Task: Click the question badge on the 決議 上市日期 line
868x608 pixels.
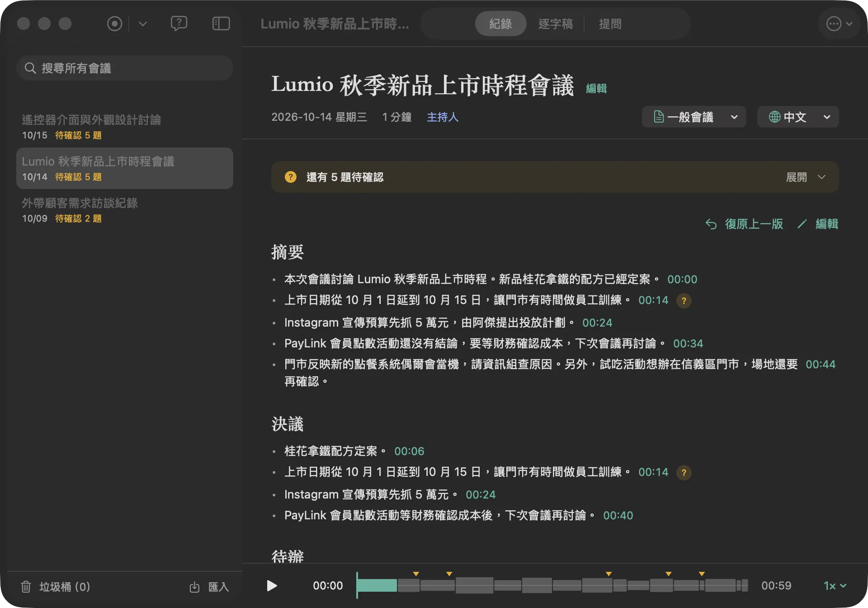Action: tap(684, 472)
